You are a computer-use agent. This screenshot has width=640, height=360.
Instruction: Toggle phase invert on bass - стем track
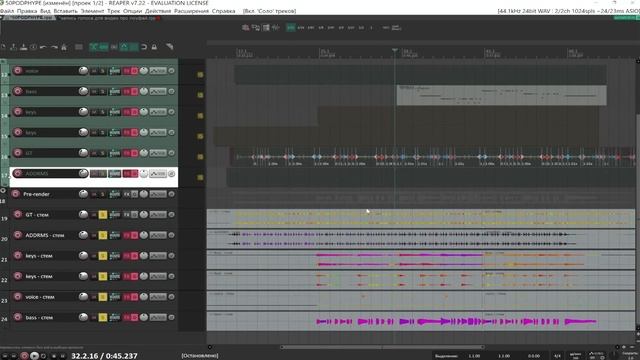[171, 318]
